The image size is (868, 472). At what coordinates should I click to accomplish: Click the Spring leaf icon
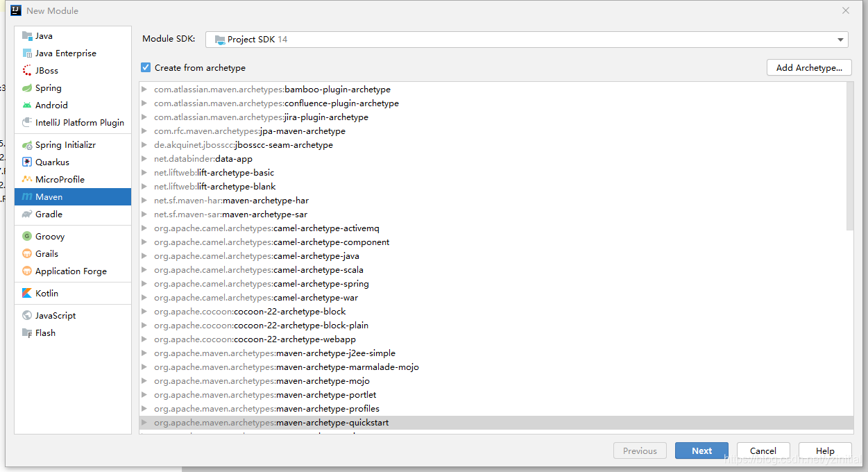27,88
